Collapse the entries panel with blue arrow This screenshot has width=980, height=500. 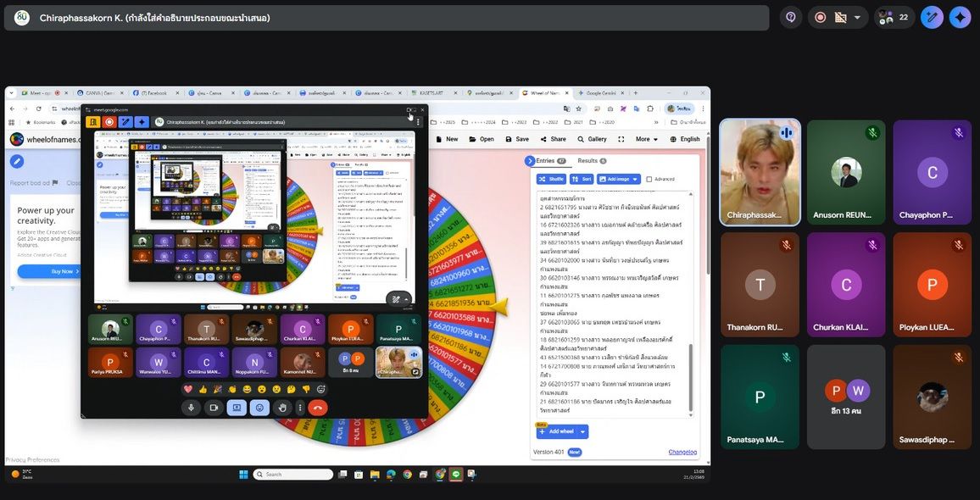530,160
